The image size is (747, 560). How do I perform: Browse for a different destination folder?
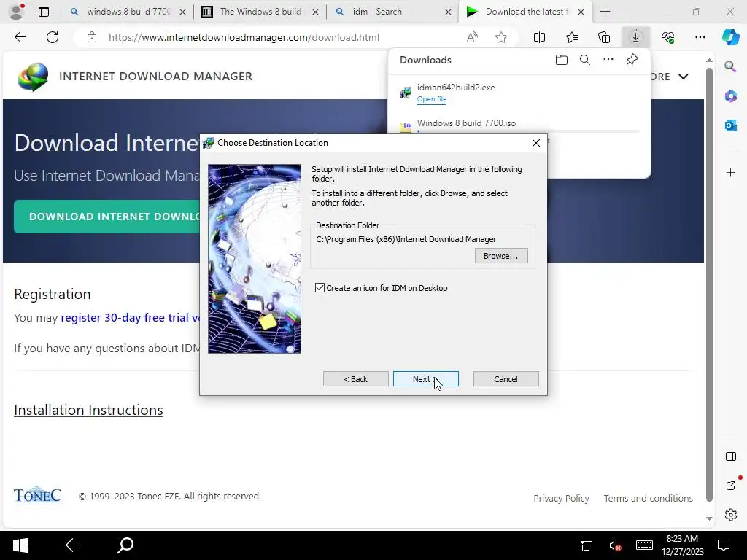click(x=500, y=256)
